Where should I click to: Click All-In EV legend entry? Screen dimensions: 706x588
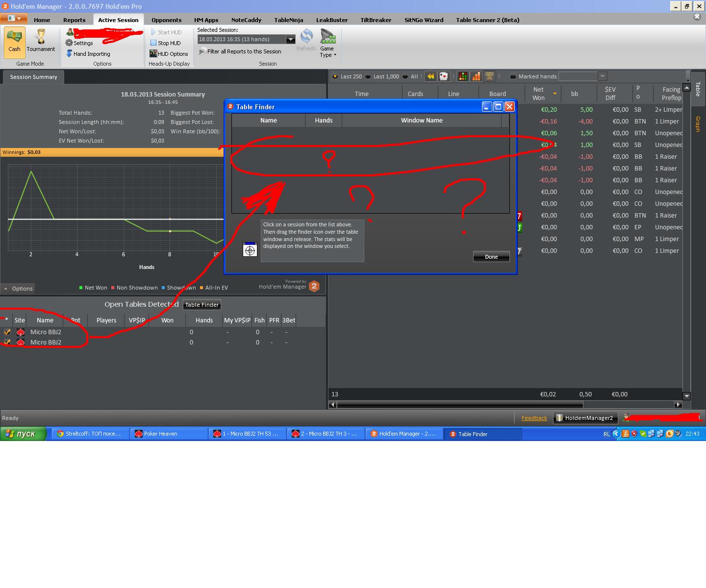[x=214, y=288]
